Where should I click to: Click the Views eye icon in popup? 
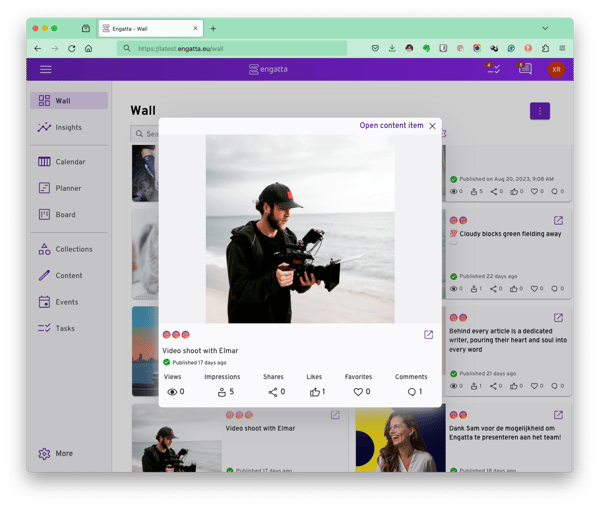(171, 392)
